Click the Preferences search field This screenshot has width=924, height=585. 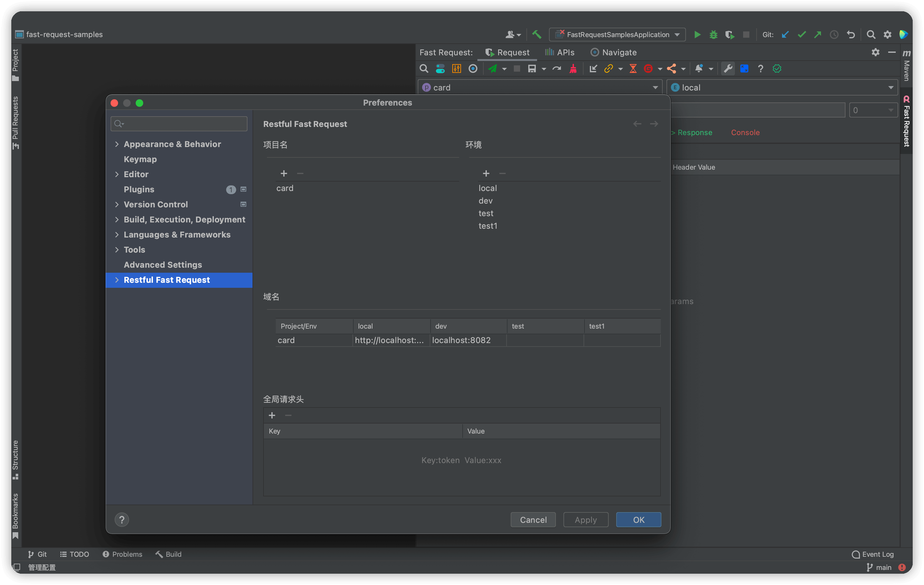click(x=179, y=123)
